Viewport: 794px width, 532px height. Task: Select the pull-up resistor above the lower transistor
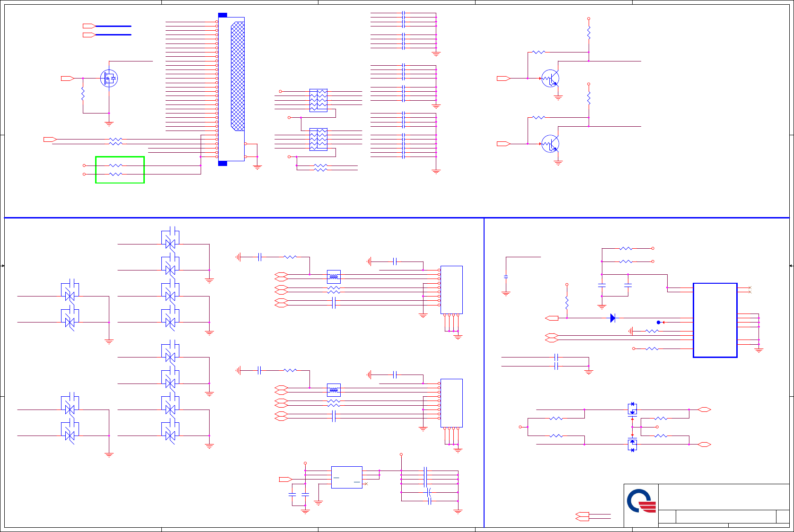[x=589, y=98]
